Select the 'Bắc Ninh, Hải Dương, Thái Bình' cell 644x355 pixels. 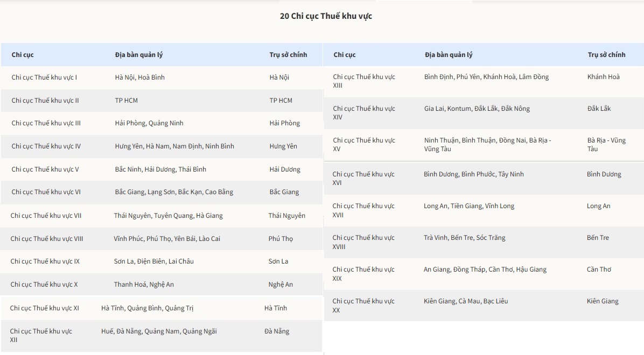point(160,169)
